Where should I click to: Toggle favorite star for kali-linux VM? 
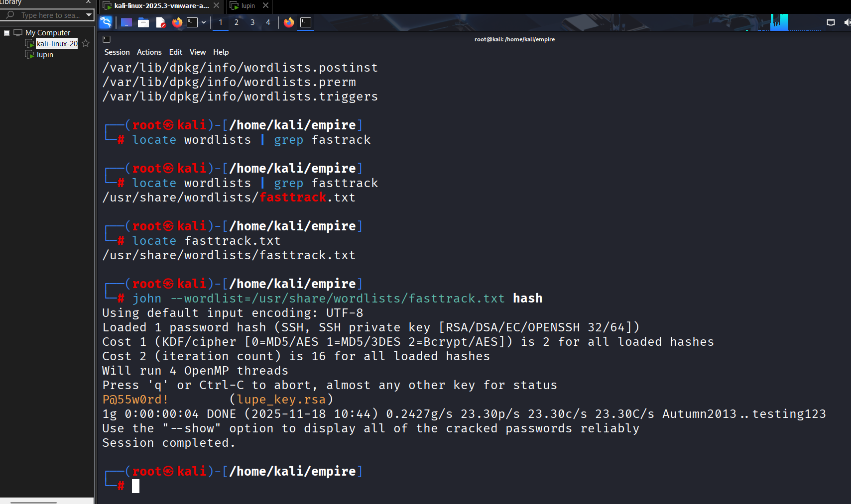click(86, 44)
